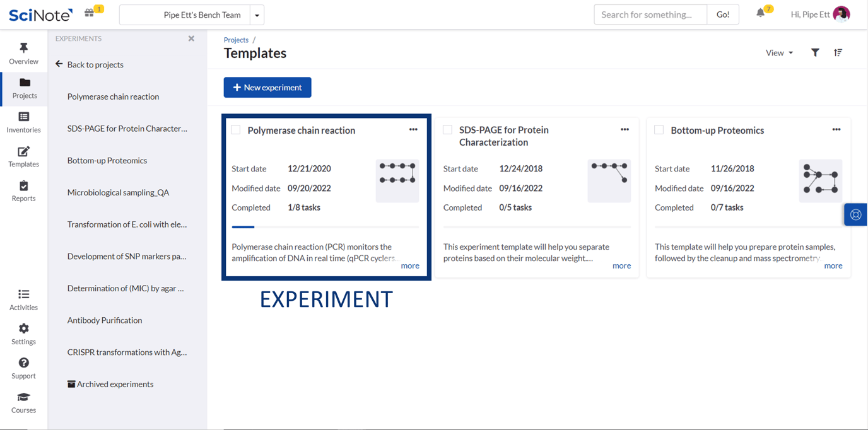Click the New experiment button
The width and height of the screenshot is (868, 430).
pyautogui.click(x=267, y=88)
